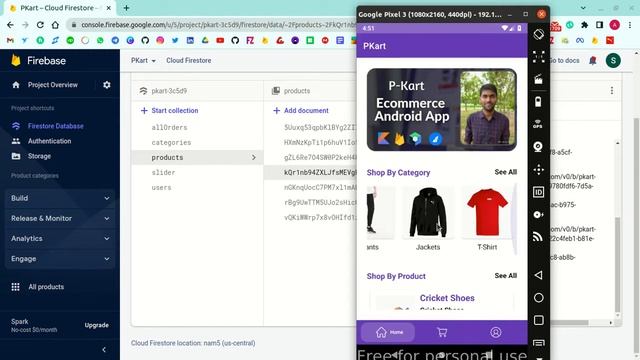Open the Chrome profile avatar A
The width and height of the screenshot is (640, 360).
tap(614, 25)
